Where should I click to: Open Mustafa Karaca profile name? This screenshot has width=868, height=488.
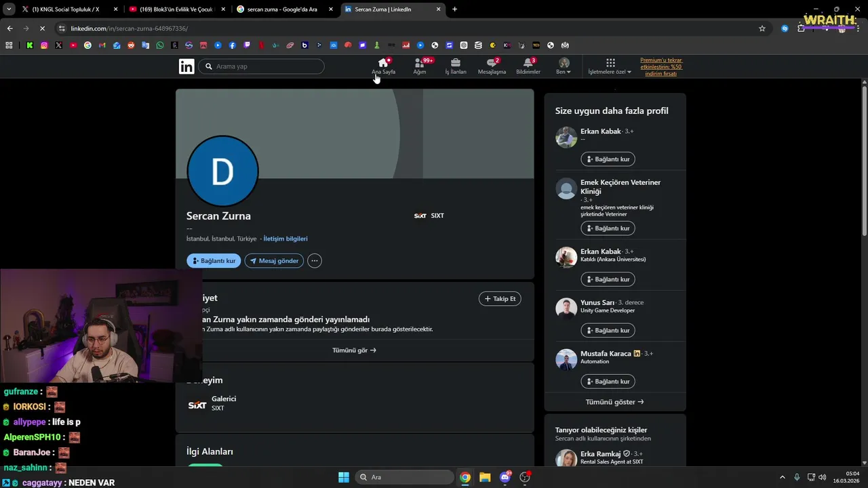point(606,354)
